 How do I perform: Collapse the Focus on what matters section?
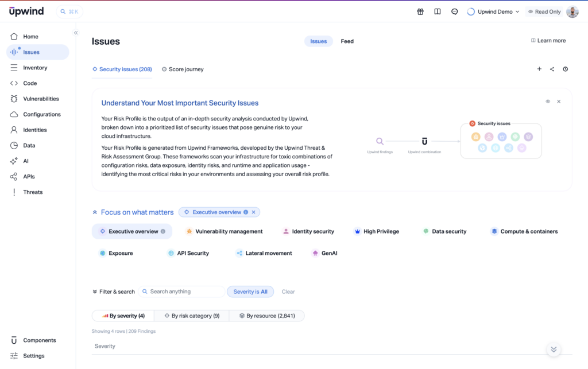[95, 212]
